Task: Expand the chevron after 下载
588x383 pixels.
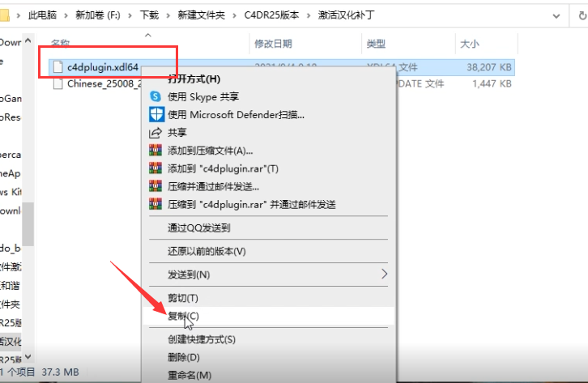Action: point(168,15)
